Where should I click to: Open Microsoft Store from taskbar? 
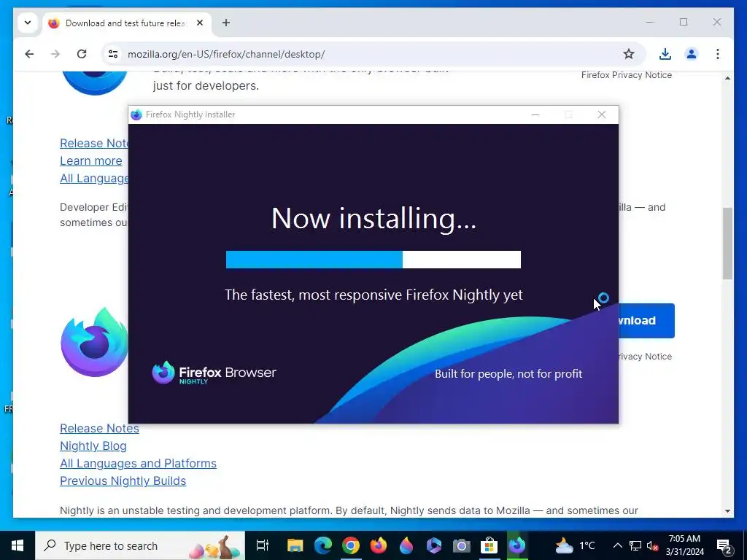489,545
